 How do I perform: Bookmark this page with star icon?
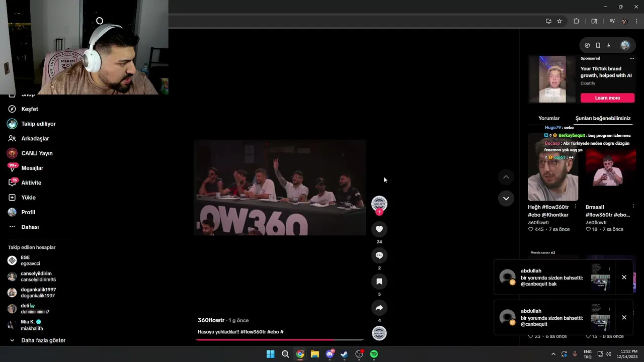click(559, 21)
